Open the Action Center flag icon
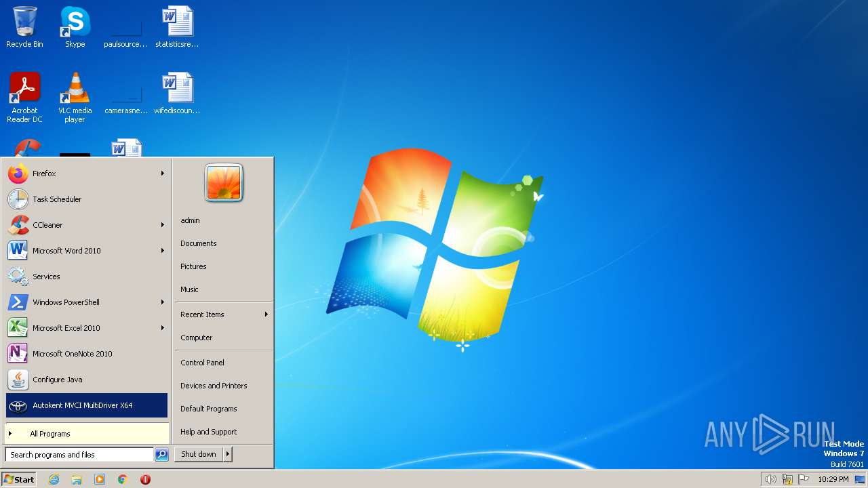Image resolution: width=868 pixels, height=488 pixels. click(x=804, y=479)
